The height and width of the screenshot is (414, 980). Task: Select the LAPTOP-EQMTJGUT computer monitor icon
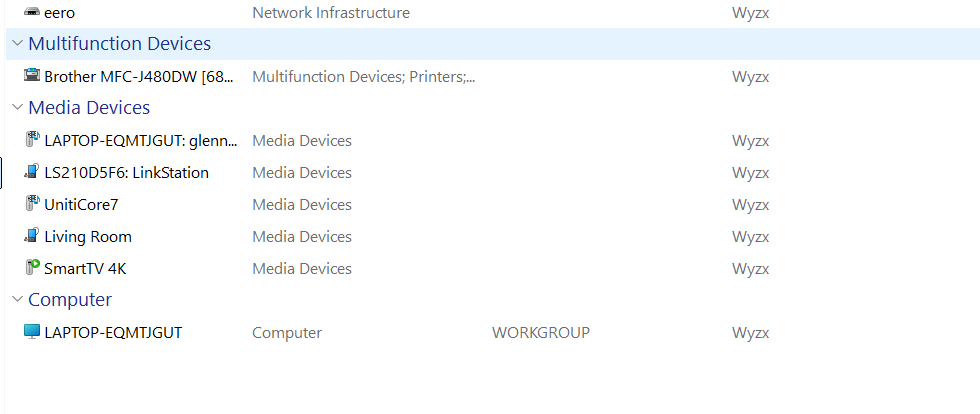32,332
